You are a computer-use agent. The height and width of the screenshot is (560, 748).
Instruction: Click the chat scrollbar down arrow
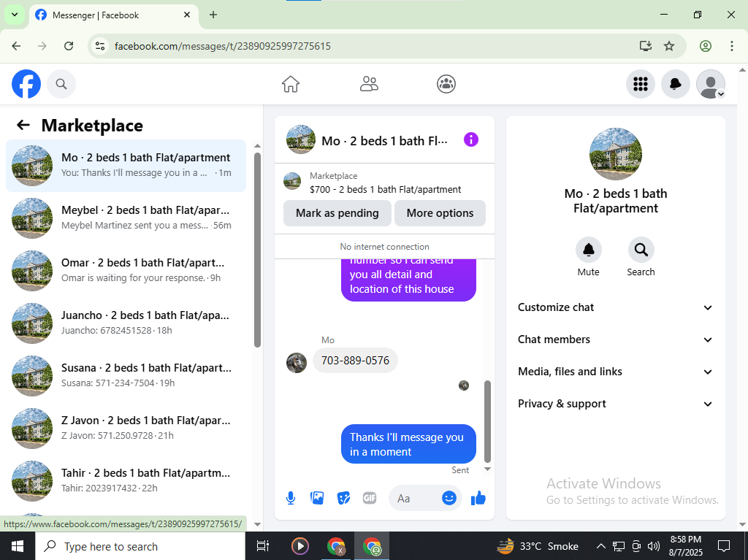click(x=487, y=469)
